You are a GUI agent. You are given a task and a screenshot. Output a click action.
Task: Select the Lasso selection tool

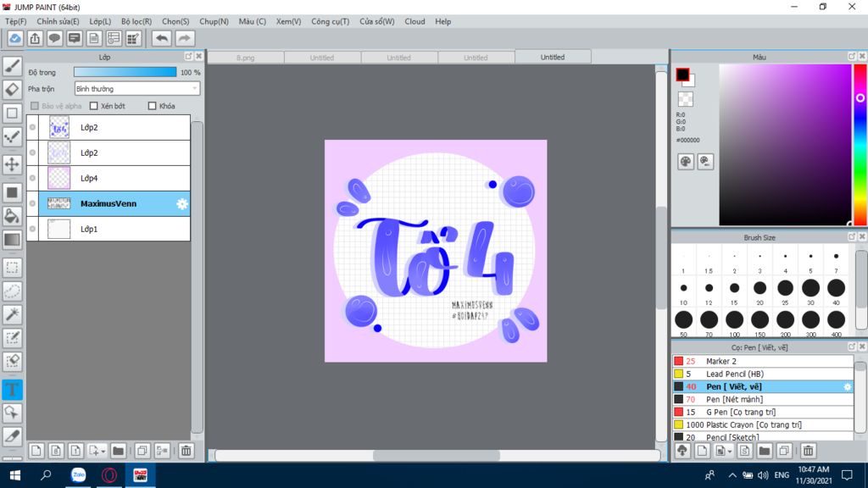click(12, 291)
